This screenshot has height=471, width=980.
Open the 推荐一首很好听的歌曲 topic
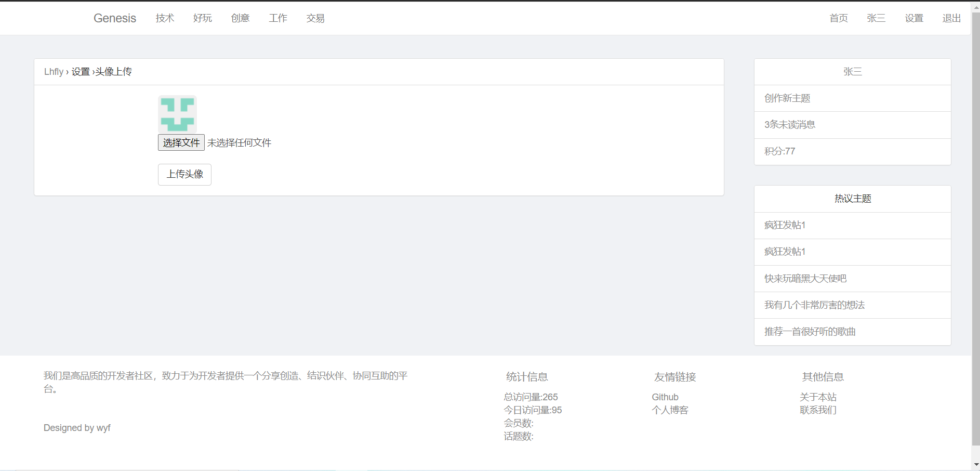click(x=809, y=332)
